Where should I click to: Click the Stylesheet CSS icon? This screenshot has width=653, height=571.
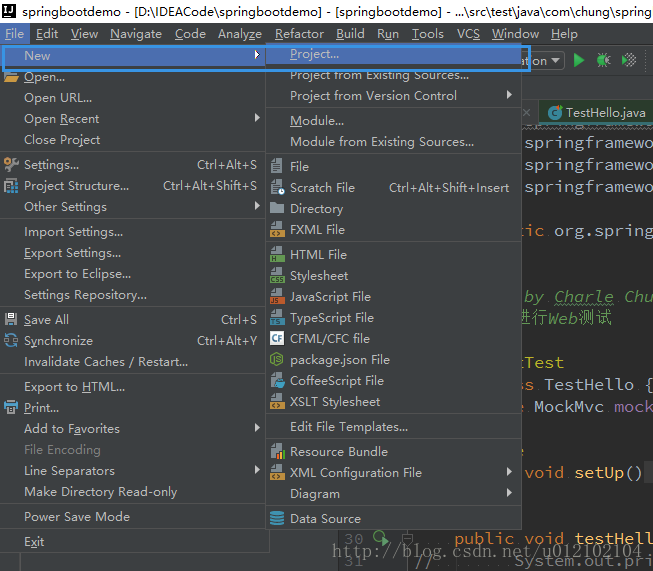[x=277, y=276]
